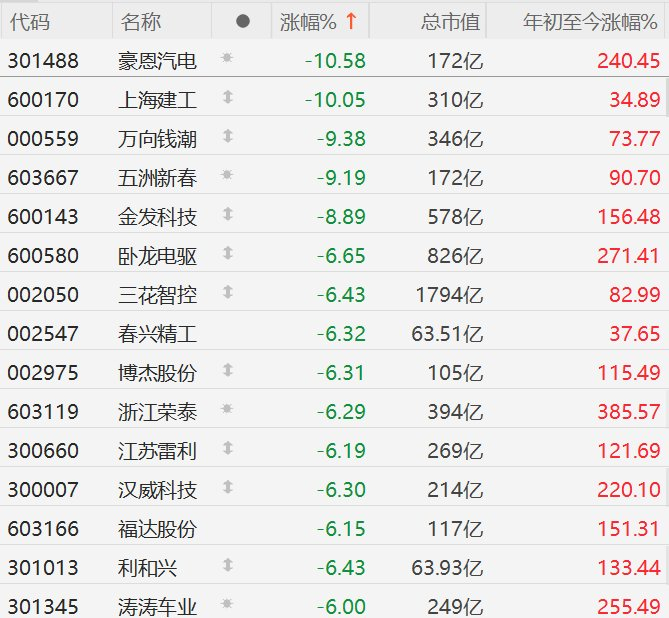This screenshot has width=669, height=618.
Task: Click year-to-date value 271.41
Action: pos(628,256)
